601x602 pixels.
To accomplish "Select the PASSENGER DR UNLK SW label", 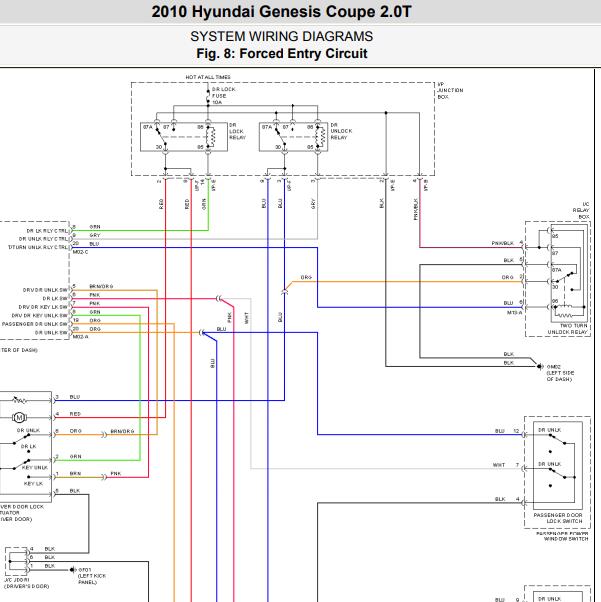I will point(35,324).
